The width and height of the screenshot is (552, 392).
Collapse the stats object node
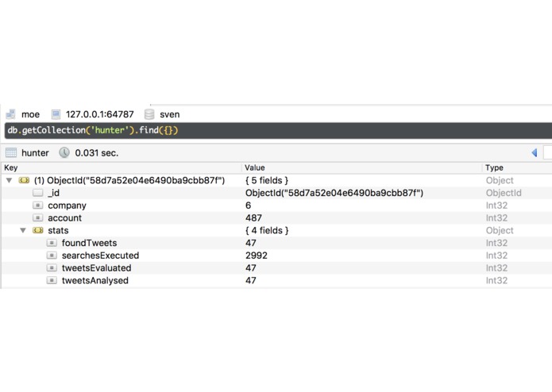(x=23, y=231)
